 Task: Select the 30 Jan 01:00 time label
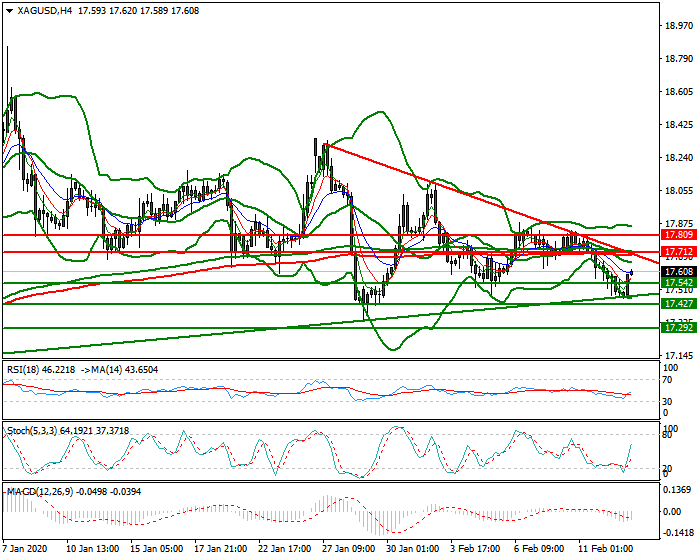(x=413, y=548)
